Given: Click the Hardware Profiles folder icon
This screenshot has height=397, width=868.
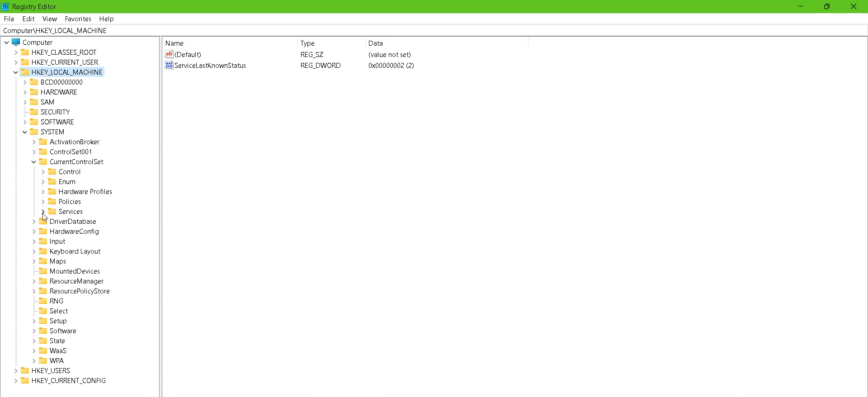Looking at the screenshot, I should pos(52,191).
